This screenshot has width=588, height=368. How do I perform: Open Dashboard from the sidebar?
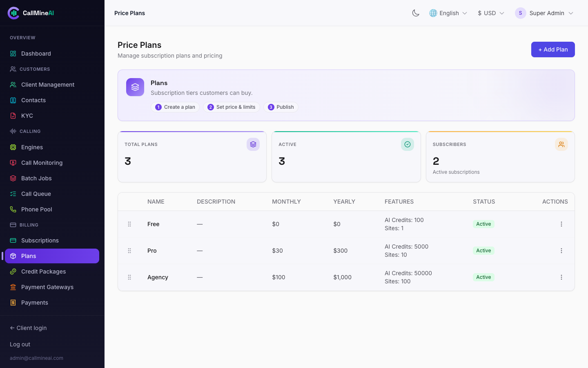[52, 54]
